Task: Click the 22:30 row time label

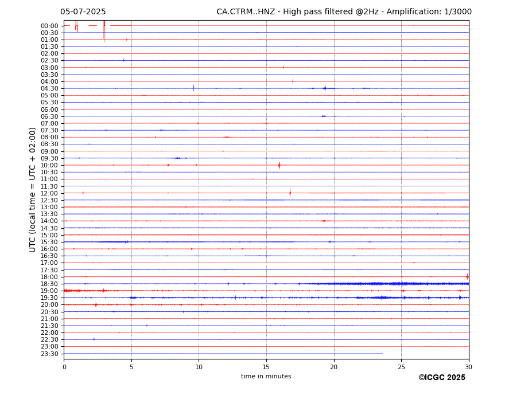Action: point(49,340)
